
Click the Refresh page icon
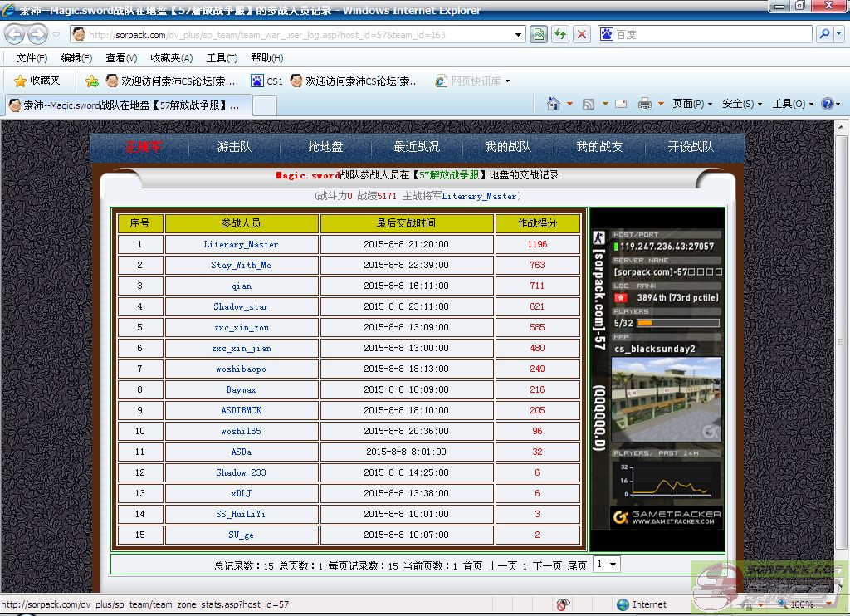click(x=560, y=35)
